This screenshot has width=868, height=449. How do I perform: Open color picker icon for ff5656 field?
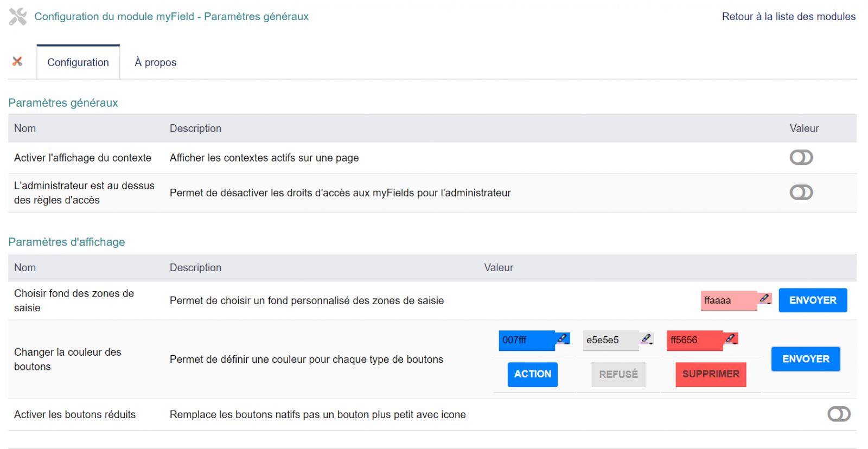pyautogui.click(x=731, y=339)
